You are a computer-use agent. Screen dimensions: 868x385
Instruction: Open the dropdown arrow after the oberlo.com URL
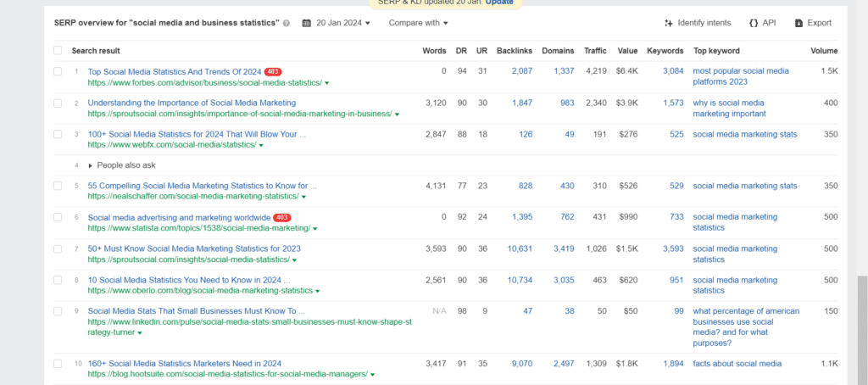[317, 292]
